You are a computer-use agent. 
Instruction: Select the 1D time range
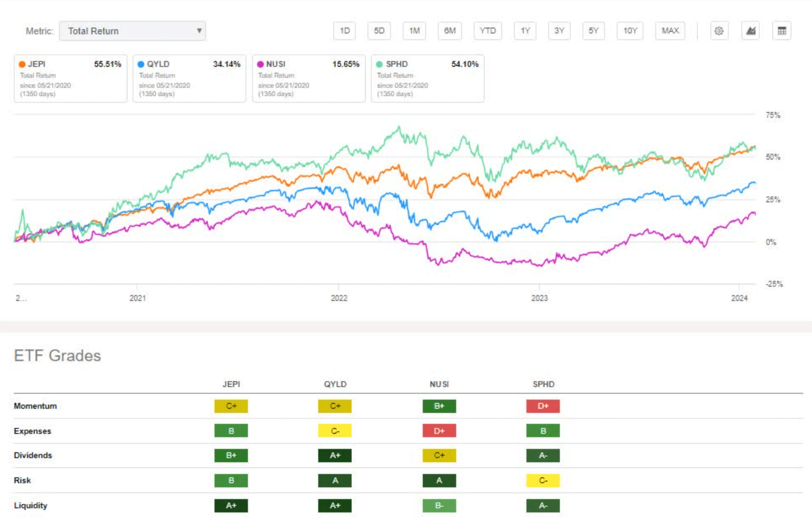(x=345, y=31)
